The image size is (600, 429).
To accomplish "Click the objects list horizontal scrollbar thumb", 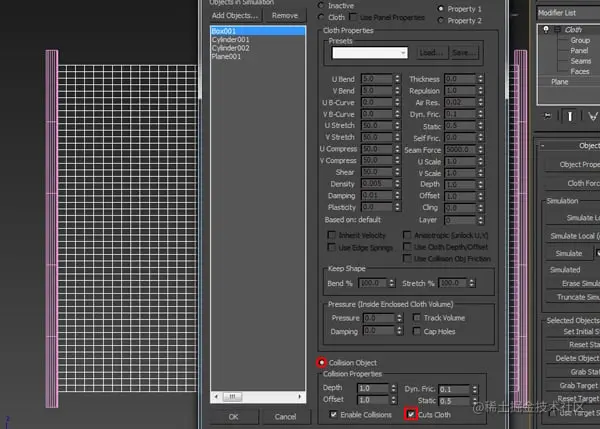I will [232, 397].
